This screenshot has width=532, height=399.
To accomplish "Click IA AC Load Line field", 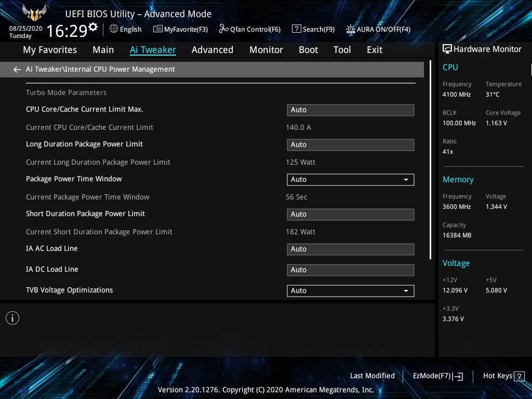I will 351,249.
